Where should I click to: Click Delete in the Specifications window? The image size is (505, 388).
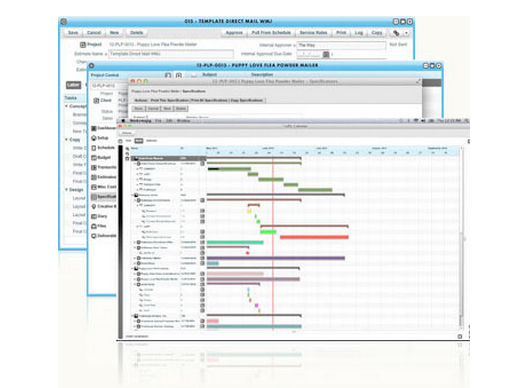coord(181,109)
